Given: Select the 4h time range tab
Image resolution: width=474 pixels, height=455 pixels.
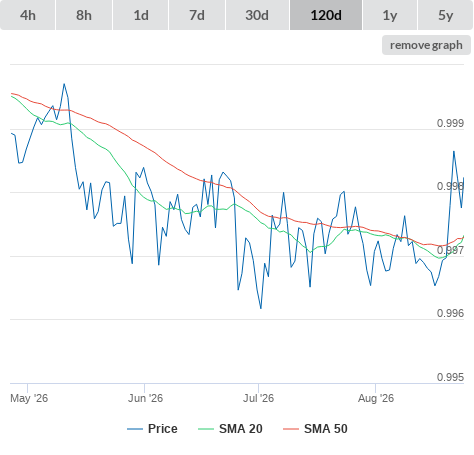Looking at the screenshot, I should (x=28, y=15).
